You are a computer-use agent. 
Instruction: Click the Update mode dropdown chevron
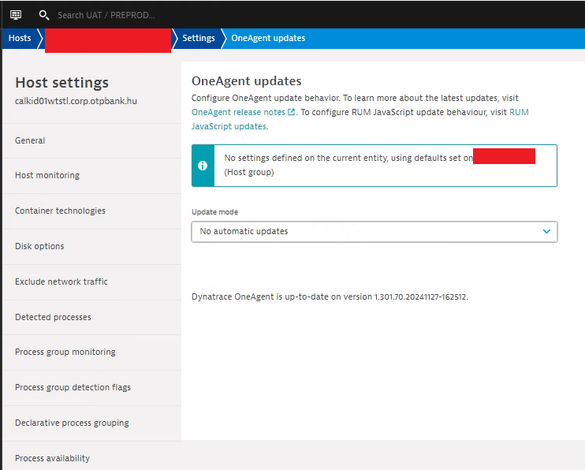tap(547, 231)
